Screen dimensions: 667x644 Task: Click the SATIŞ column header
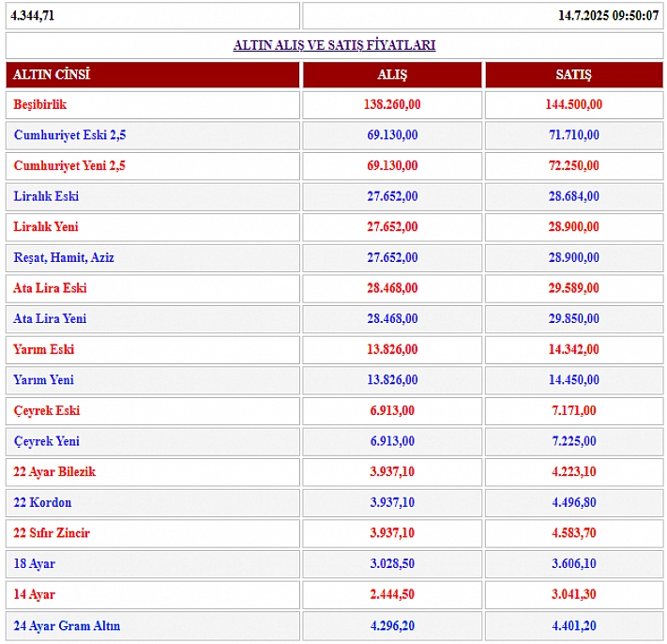point(573,74)
